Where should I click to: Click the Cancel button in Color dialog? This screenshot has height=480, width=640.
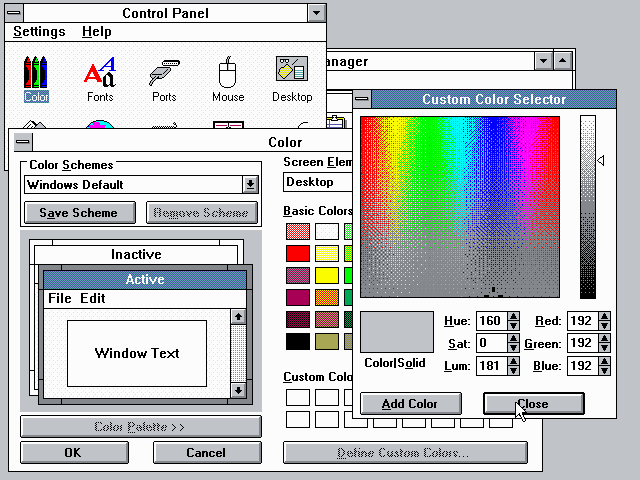point(206,452)
